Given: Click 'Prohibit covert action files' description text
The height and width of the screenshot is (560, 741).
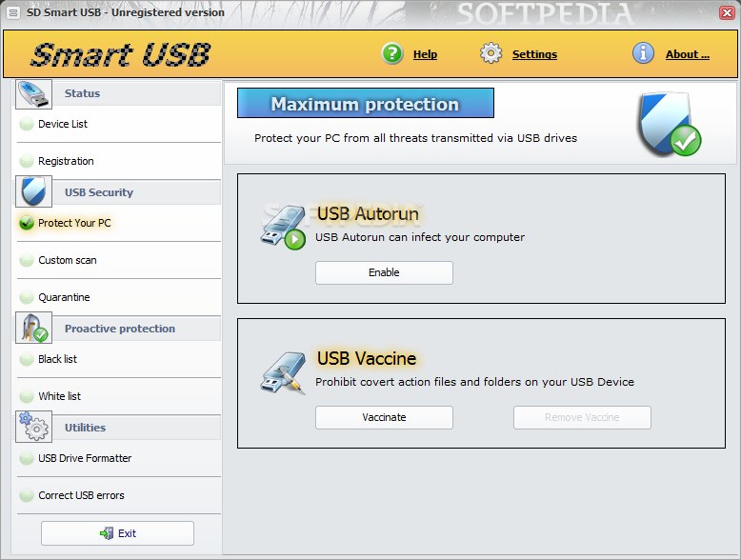Looking at the screenshot, I should [x=474, y=382].
